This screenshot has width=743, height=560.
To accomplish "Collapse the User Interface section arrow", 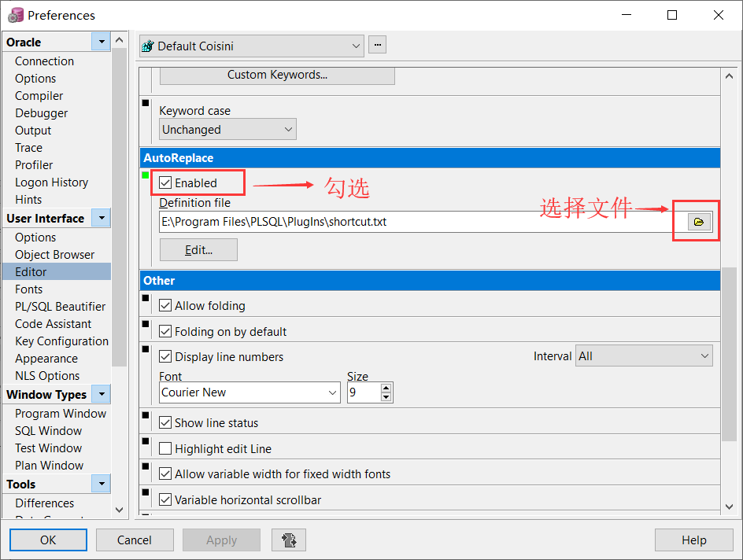I will click(x=100, y=218).
